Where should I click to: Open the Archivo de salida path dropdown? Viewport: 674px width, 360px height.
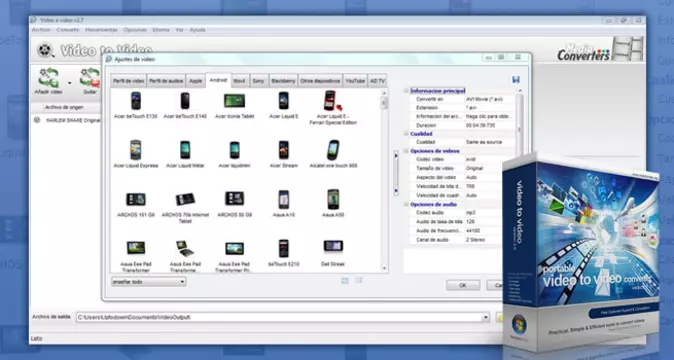(485, 317)
